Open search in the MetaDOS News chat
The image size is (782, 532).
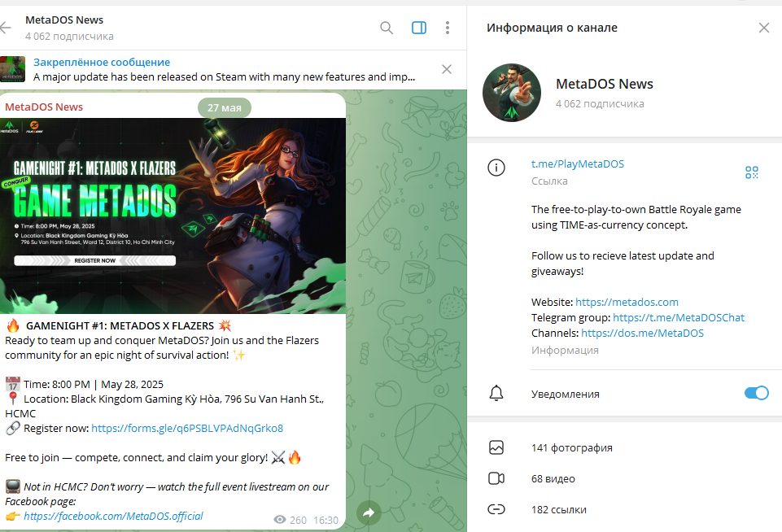point(387,28)
